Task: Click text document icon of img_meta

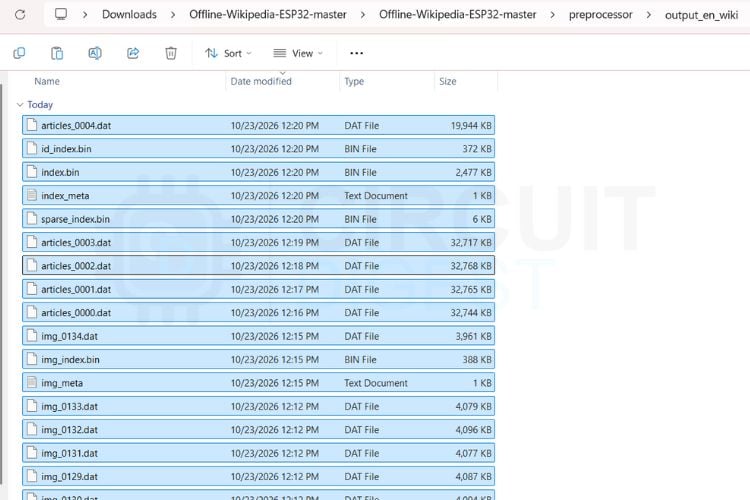Action: (32, 383)
